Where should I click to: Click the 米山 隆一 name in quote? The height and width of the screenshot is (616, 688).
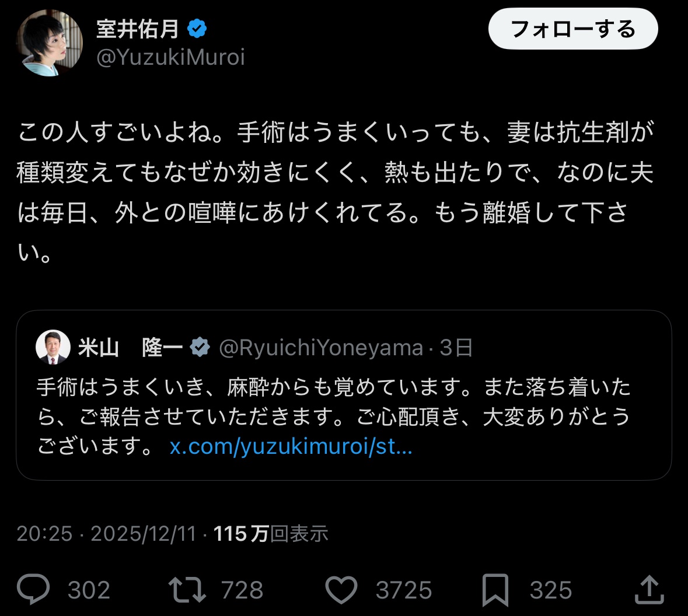pos(130,348)
